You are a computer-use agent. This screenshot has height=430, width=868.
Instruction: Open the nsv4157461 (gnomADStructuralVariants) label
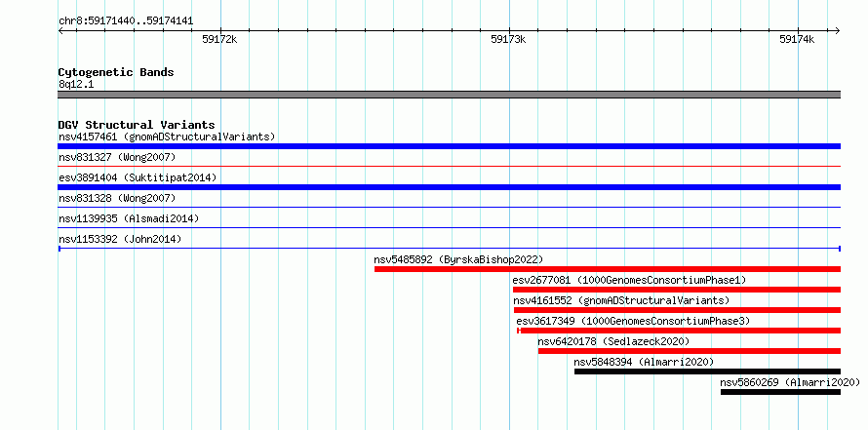coord(167,137)
